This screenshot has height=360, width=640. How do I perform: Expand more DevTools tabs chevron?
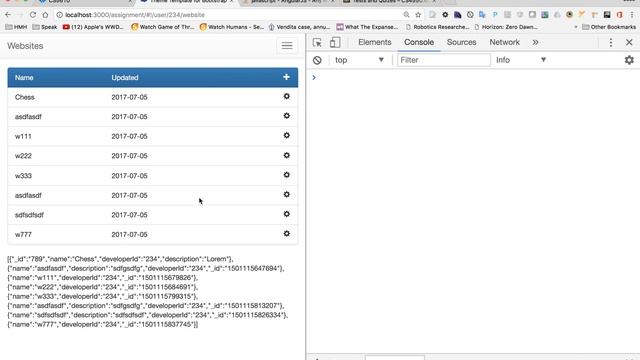tap(535, 42)
